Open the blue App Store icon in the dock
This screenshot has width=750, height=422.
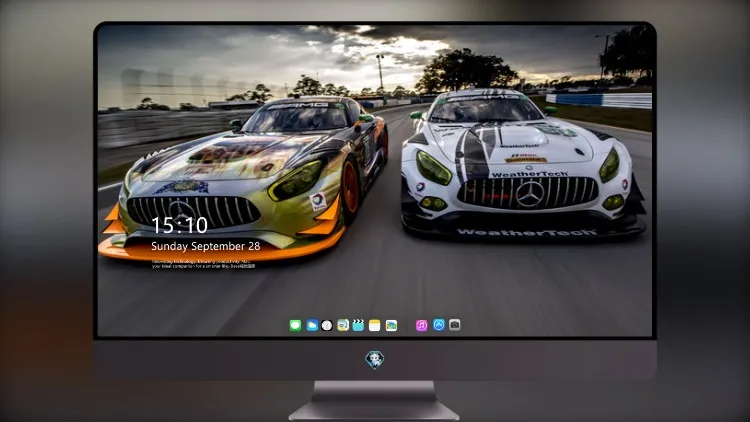pos(439,325)
